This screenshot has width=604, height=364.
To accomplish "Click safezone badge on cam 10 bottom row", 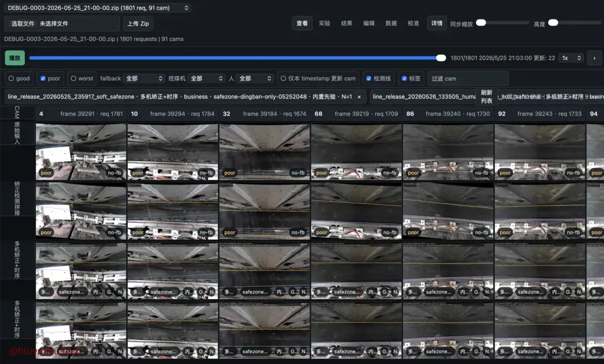I will (x=163, y=352).
